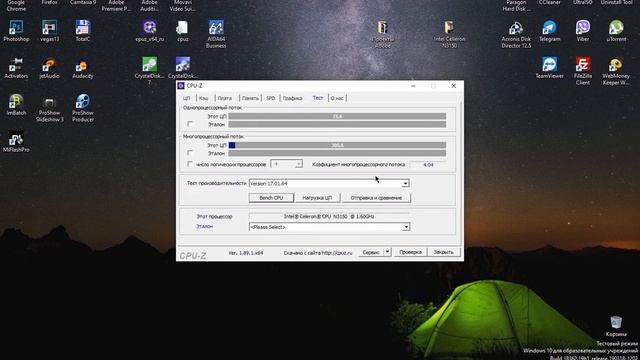Start the Bench CPU test
Image resolution: width=640 pixels, height=360 pixels.
(x=271, y=198)
